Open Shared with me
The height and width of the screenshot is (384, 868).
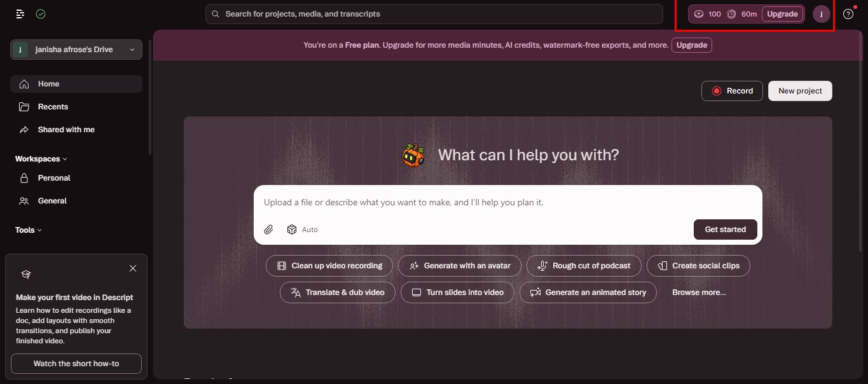[76, 130]
